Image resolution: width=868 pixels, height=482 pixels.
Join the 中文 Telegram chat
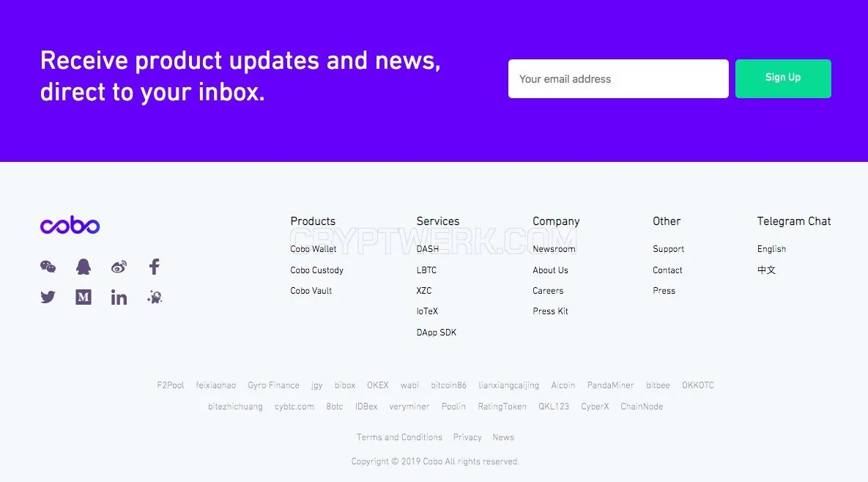click(x=767, y=270)
